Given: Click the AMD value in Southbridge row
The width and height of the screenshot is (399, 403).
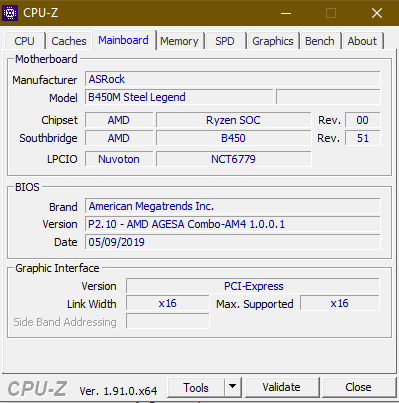Looking at the screenshot, I should click(x=119, y=138).
